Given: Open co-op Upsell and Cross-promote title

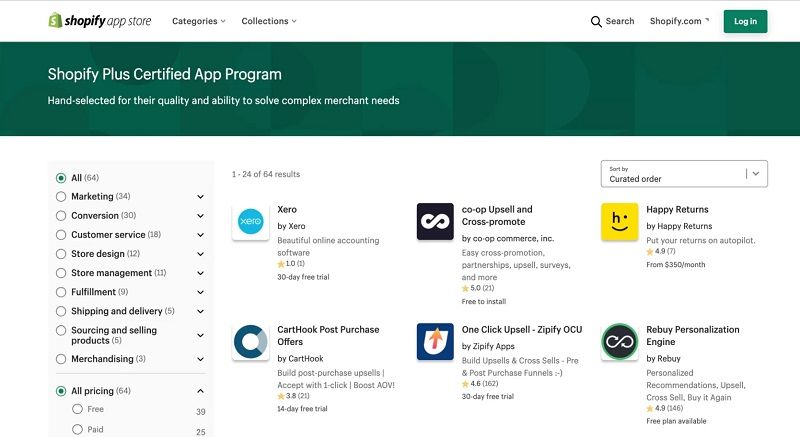Looking at the screenshot, I should (x=497, y=216).
